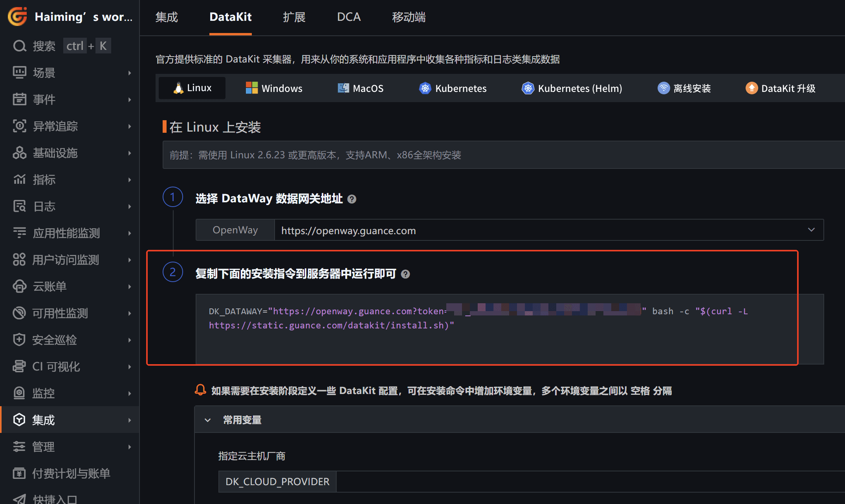This screenshot has width=845, height=504.
Task: Select the DataKit top tab
Action: click(x=231, y=17)
